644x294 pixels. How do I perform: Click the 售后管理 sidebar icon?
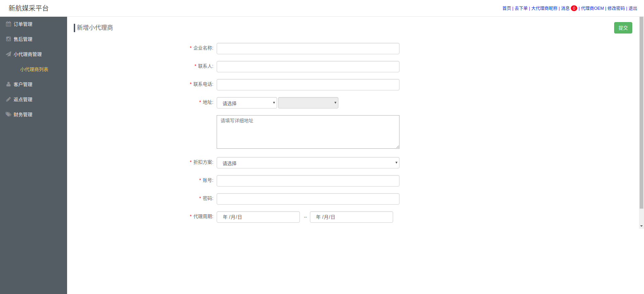[x=8, y=39]
